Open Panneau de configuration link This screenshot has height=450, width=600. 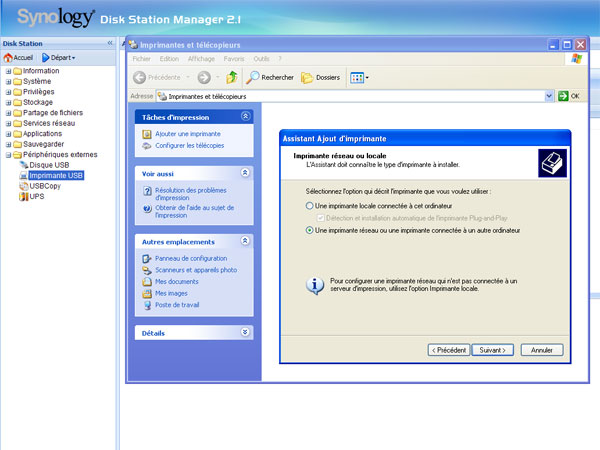coord(191,259)
